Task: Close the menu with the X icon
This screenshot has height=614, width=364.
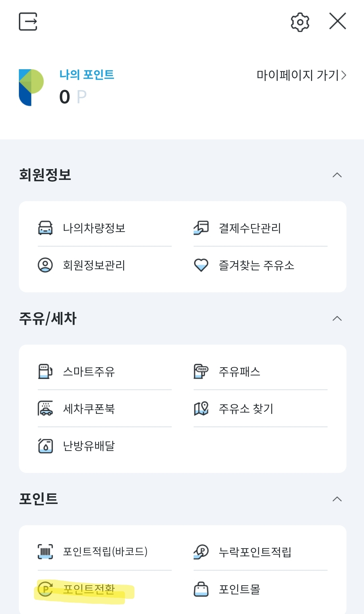Action: click(338, 21)
